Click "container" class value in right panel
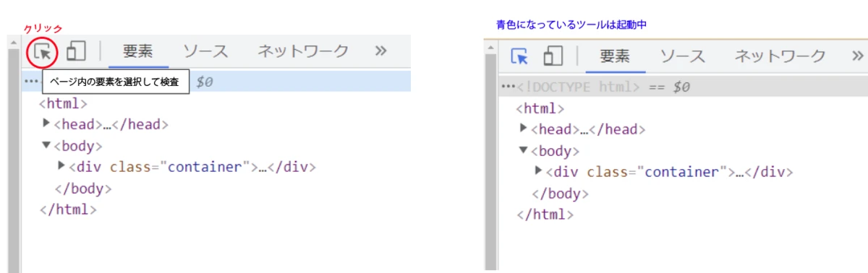868x273 pixels. pos(683,172)
